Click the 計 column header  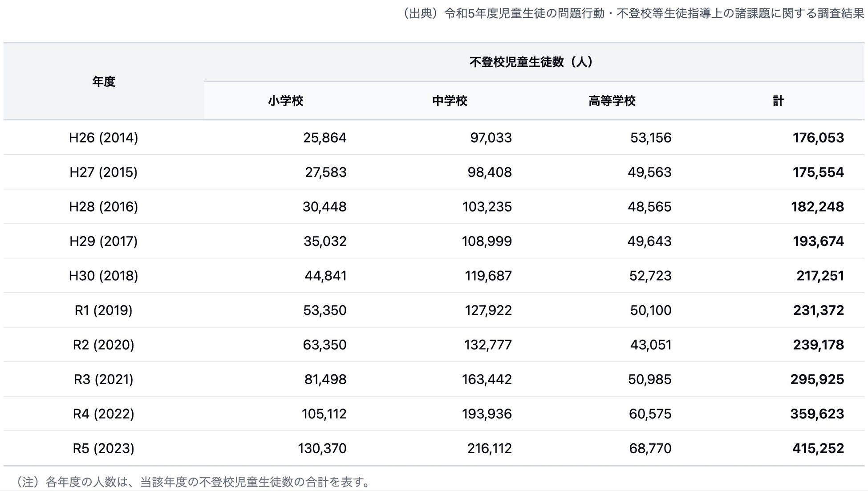tap(778, 101)
